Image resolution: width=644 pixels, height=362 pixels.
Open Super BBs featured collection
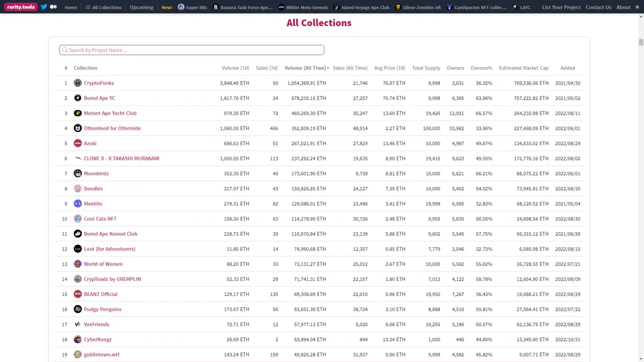click(192, 8)
